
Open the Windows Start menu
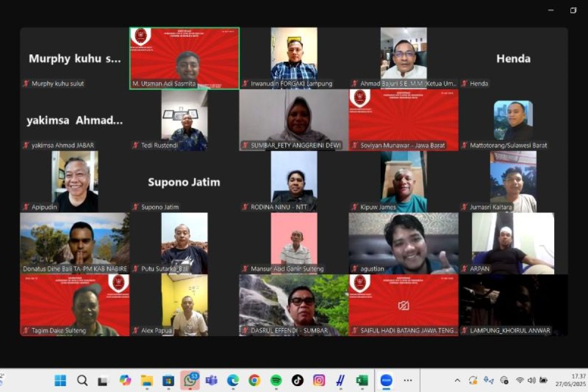(60, 380)
